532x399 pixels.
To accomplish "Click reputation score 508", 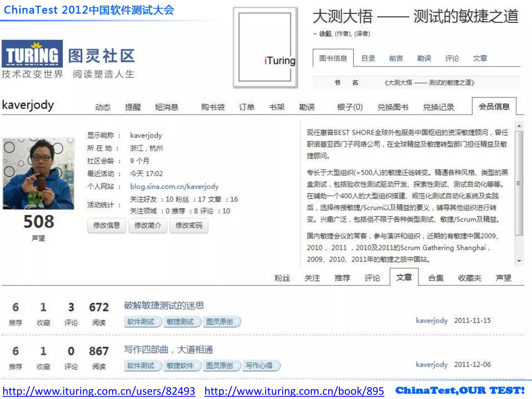I will (x=39, y=222).
